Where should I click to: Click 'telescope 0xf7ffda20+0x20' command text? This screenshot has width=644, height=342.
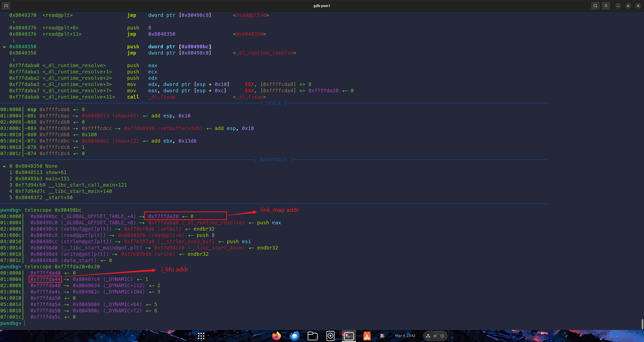tap(62, 267)
